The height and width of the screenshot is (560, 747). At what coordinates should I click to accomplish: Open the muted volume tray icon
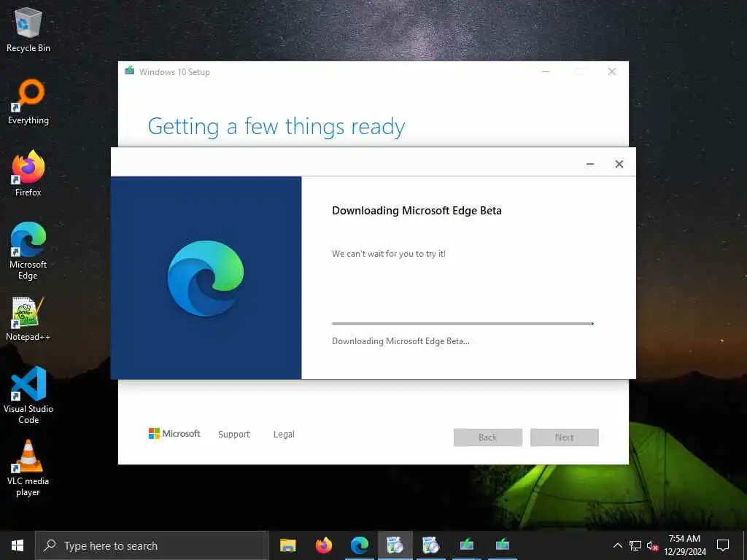coord(652,545)
